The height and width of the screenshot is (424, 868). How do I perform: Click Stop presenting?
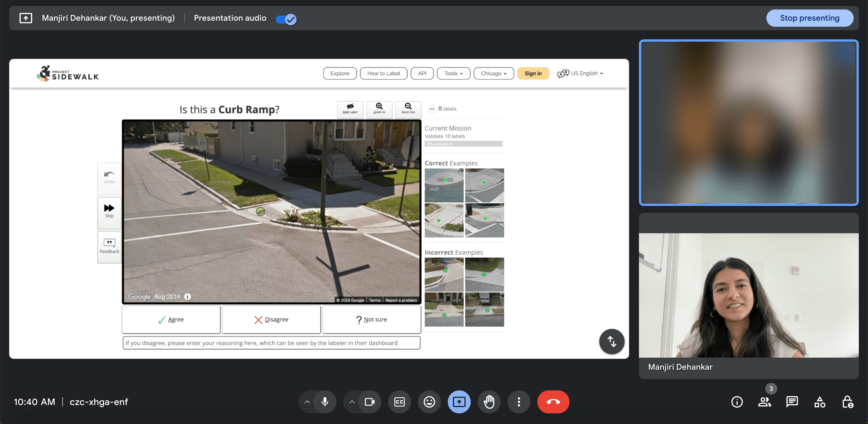pos(809,18)
